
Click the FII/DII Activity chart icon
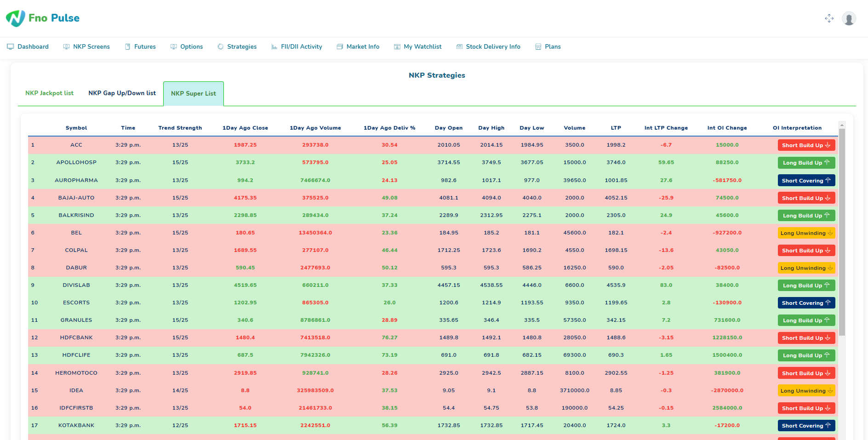coord(274,47)
